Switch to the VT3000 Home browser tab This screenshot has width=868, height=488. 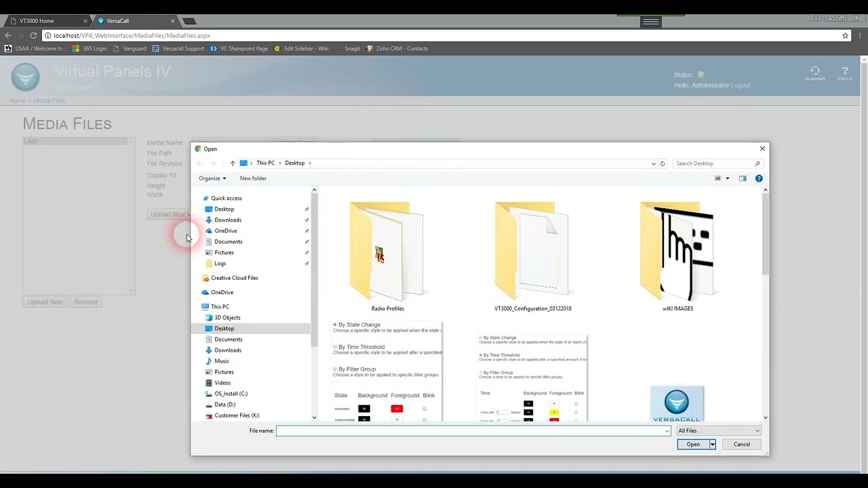[x=46, y=21]
